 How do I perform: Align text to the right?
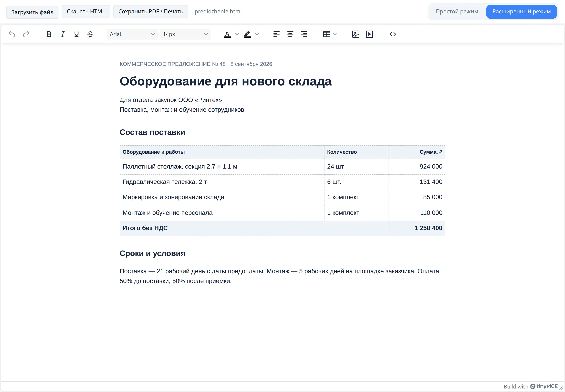(x=304, y=34)
